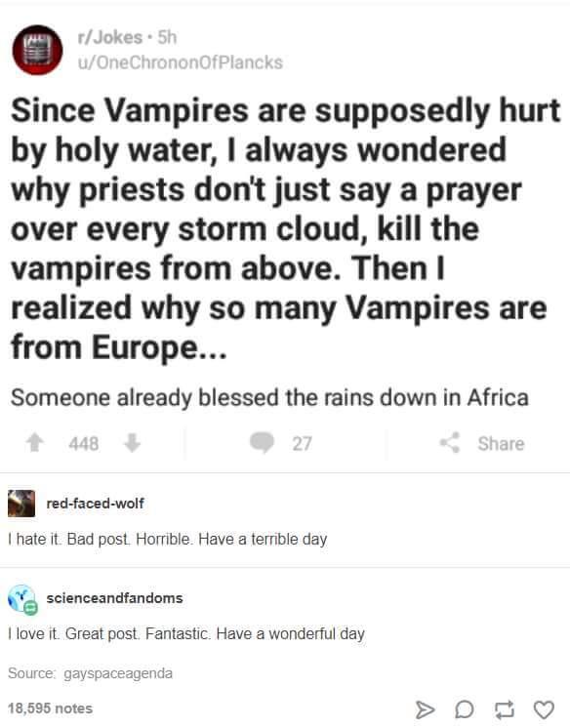
Task: Open the r/Jokes subreddit avatar
Action: pos(38,50)
